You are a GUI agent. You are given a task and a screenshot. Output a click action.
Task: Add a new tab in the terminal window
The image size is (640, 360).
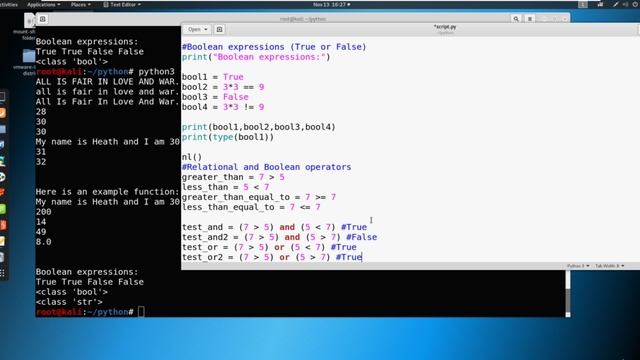[42, 19]
